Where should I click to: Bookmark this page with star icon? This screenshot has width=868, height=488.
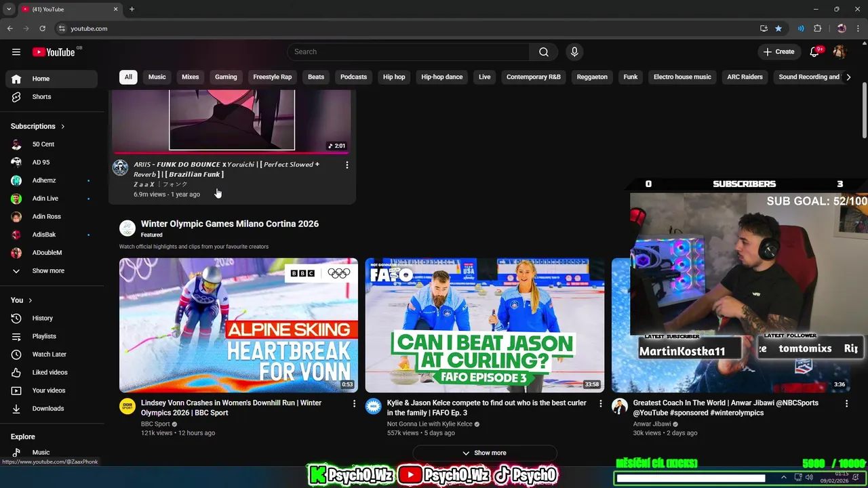click(x=778, y=28)
